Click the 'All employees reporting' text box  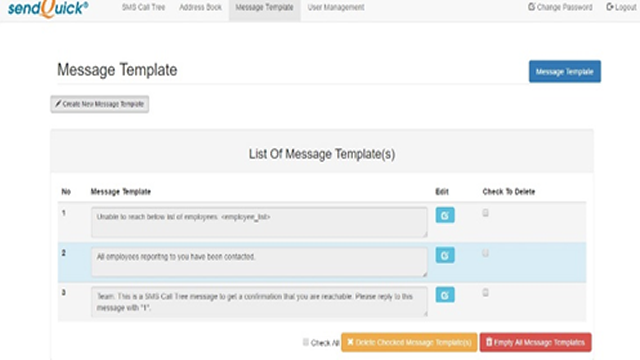pos(259,262)
